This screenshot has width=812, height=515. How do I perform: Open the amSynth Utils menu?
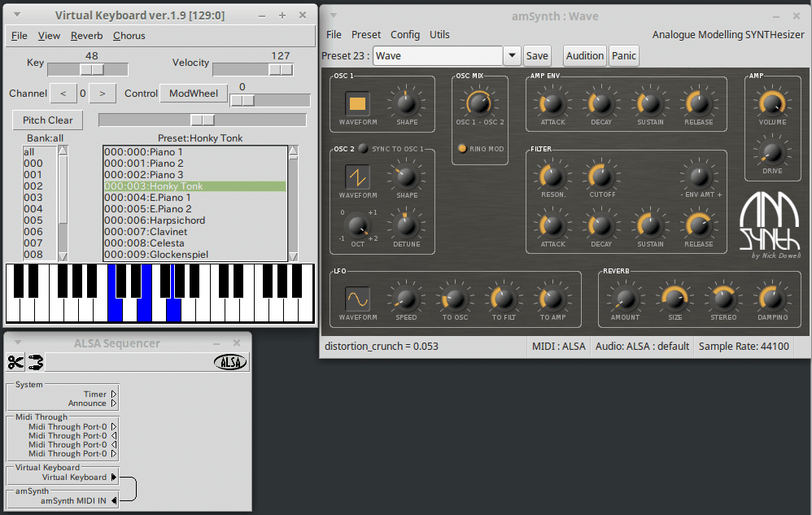439,35
